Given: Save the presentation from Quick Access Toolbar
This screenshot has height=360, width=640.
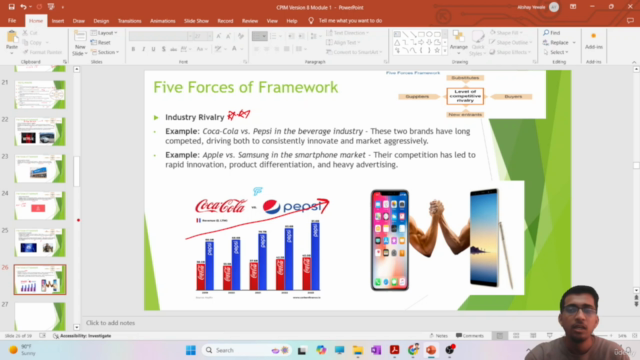Looking at the screenshot, I should pyautogui.click(x=11, y=7).
